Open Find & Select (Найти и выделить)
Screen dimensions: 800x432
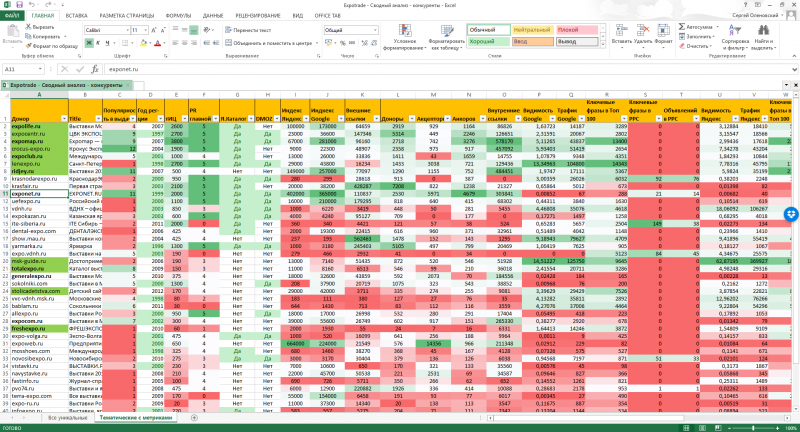coord(763,37)
